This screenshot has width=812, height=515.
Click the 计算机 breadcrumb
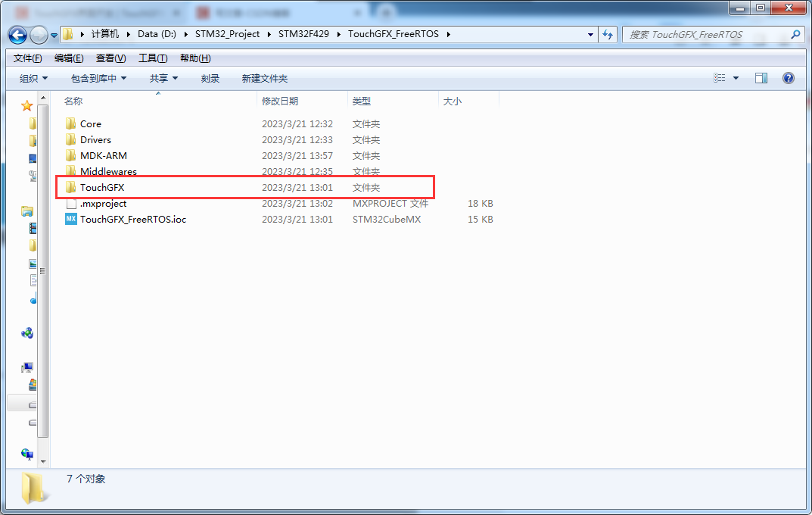[105, 34]
